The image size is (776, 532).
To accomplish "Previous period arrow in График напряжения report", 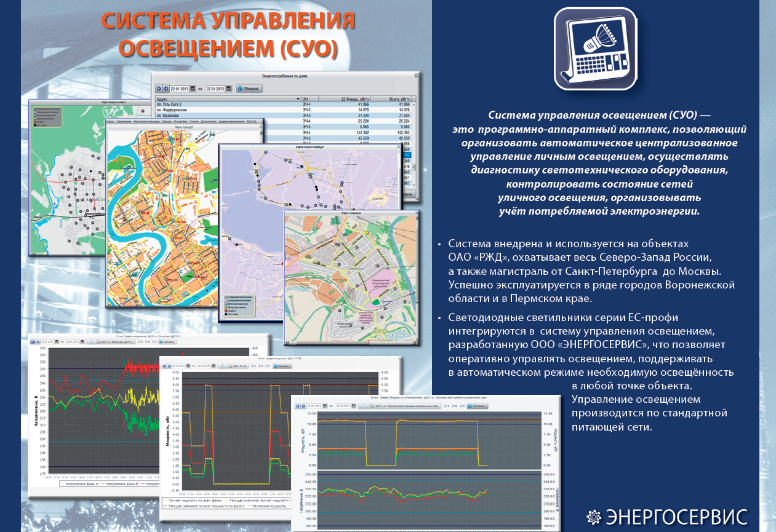I will [x=33, y=342].
